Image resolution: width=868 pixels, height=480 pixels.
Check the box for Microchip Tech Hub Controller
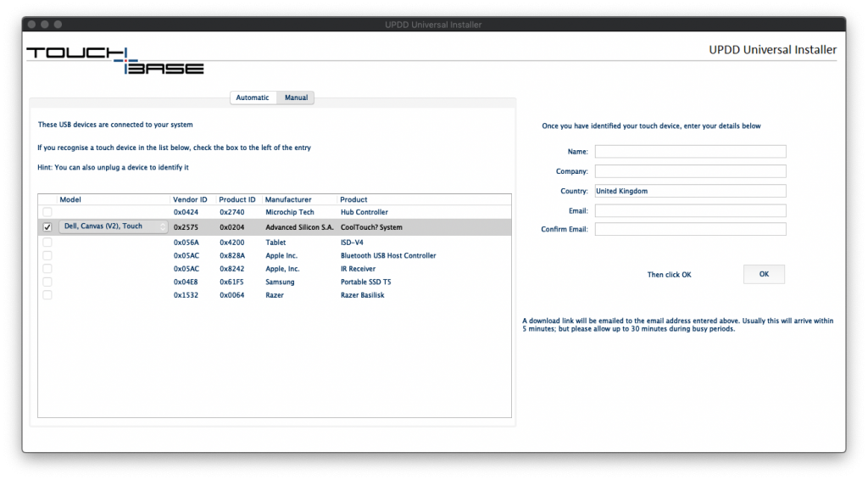(x=47, y=212)
